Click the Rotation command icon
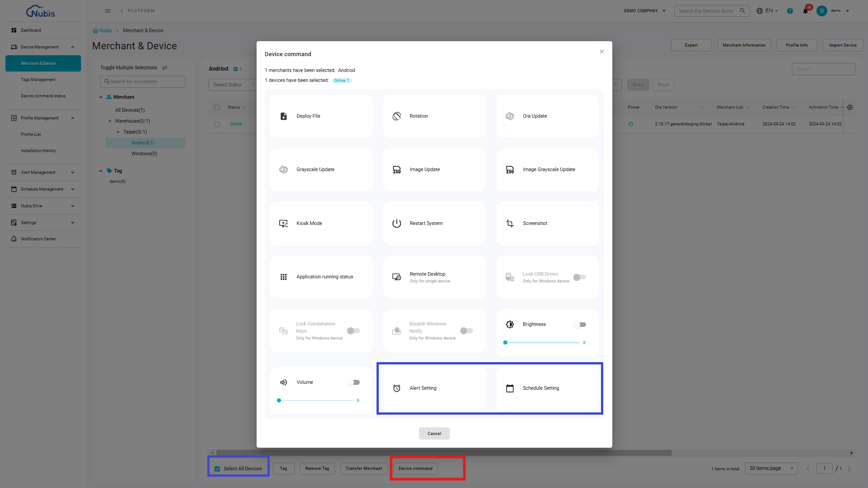Screen dimensions: 868x488 pyautogui.click(x=396, y=116)
